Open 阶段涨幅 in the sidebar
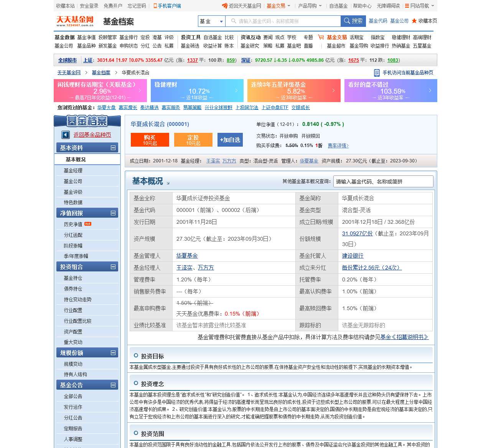This screenshot has width=491, height=448. 73,246
